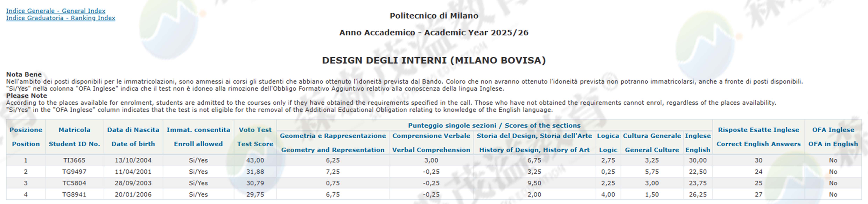Click student ID TG8941 in the table
The image size is (868, 204).
(x=75, y=195)
